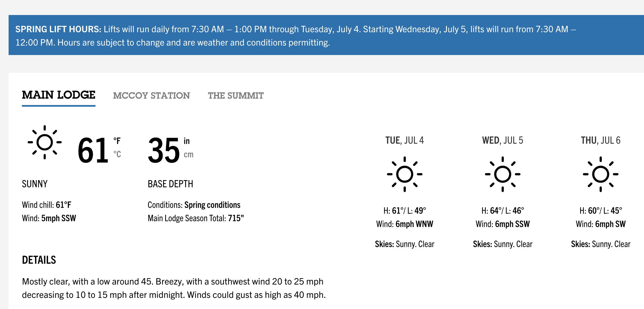The image size is (644, 309).
Task: Click the TUE, JUL 4 forecast heading
Action: tap(405, 140)
